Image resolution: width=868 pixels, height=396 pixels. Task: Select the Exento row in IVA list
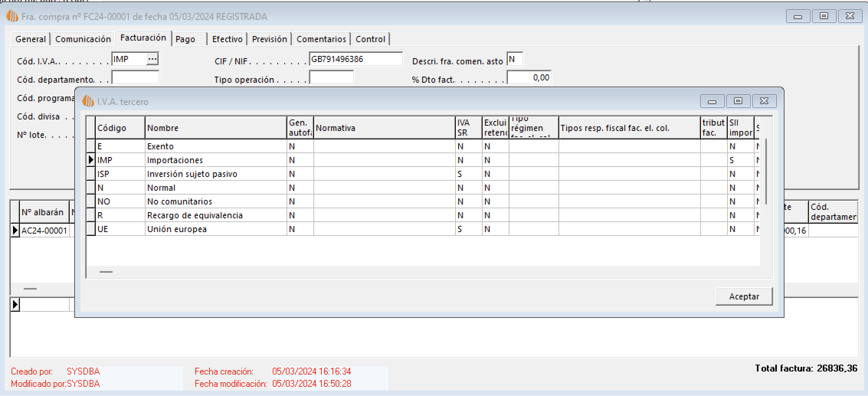point(160,146)
